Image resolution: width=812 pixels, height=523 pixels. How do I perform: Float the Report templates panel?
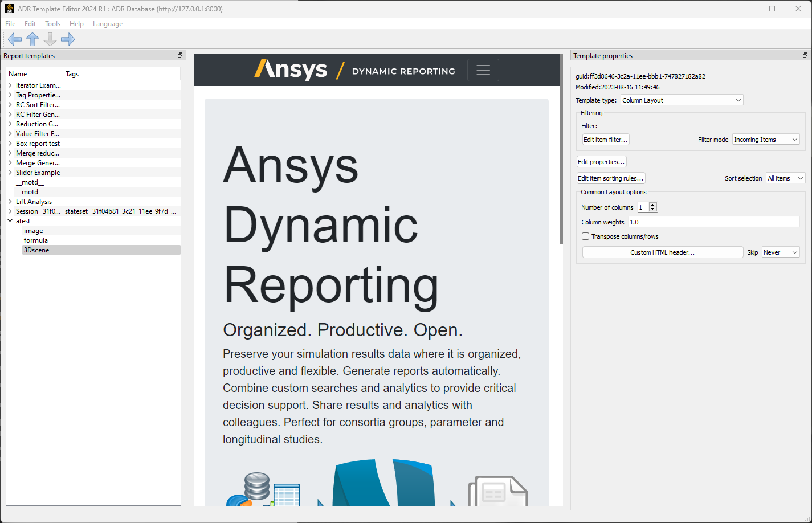point(180,55)
